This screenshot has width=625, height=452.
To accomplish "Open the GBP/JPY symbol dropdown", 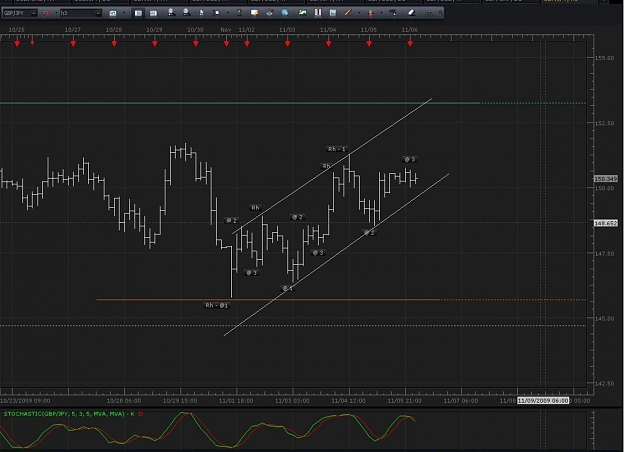I will (33, 13).
